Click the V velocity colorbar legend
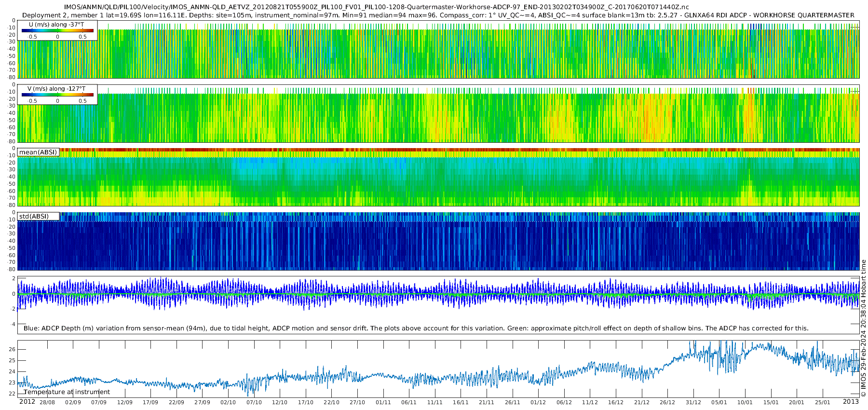Viewport: 868px width, 410px height. (x=57, y=95)
